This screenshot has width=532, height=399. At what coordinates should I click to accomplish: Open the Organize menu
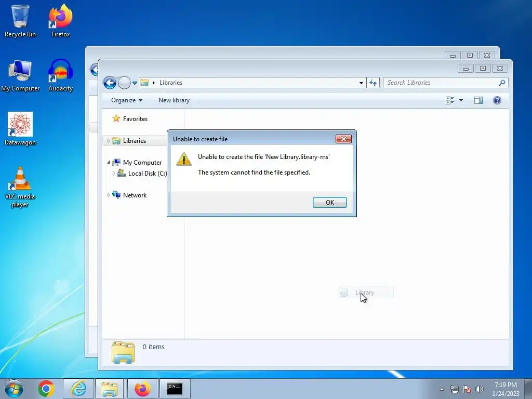coord(127,100)
